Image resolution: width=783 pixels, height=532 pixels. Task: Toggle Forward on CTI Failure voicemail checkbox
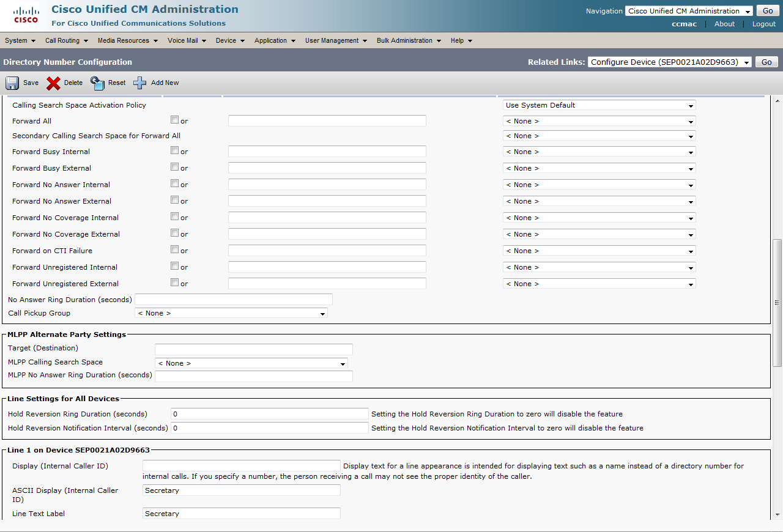point(175,249)
